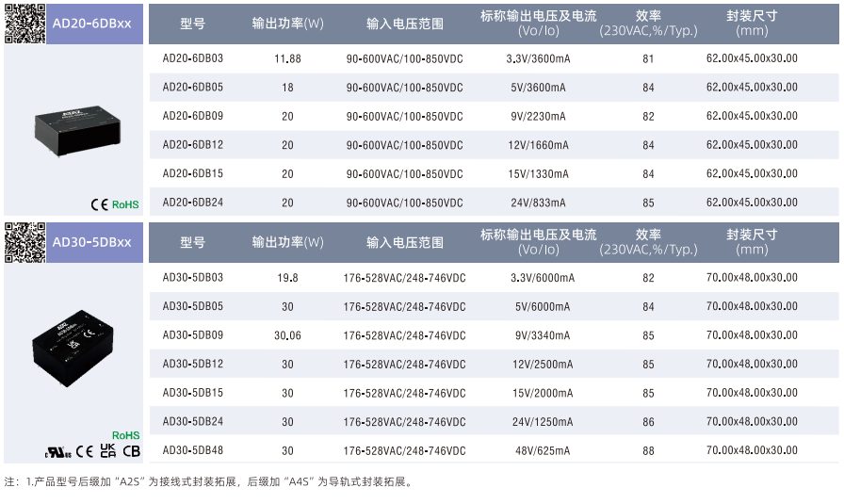Click the green RoHS logo under AD20 module
Viewport: 844px width, 504px height.
[125, 204]
